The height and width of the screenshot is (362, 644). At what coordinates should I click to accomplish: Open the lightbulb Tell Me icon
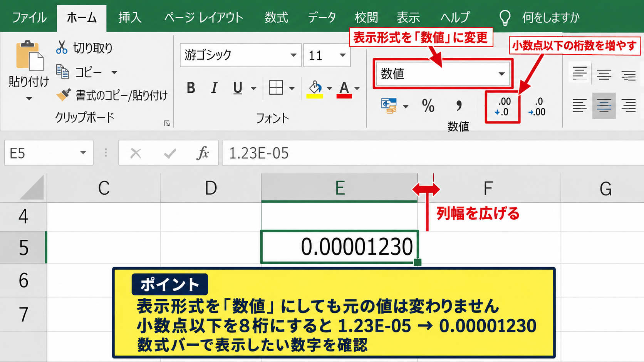(x=505, y=18)
